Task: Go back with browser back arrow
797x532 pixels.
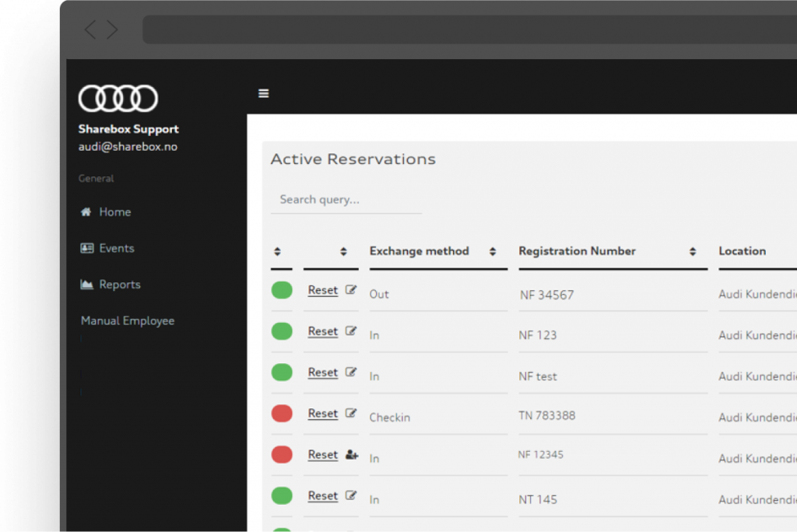Action: [x=90, y=30]
